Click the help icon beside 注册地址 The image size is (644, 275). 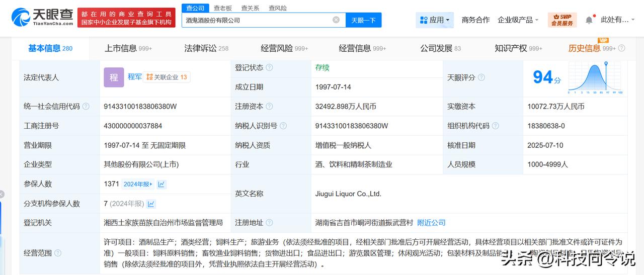(x=270, y=223)
